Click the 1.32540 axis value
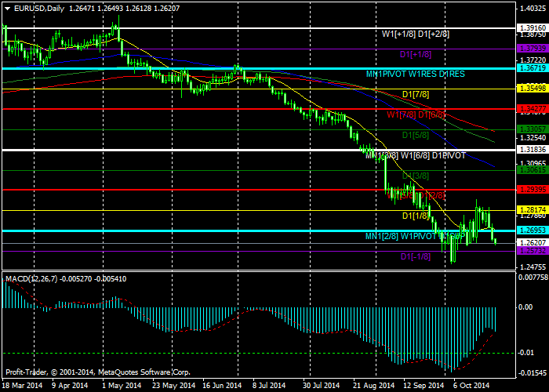The image size is (549, 392). [x=533, y=137]
